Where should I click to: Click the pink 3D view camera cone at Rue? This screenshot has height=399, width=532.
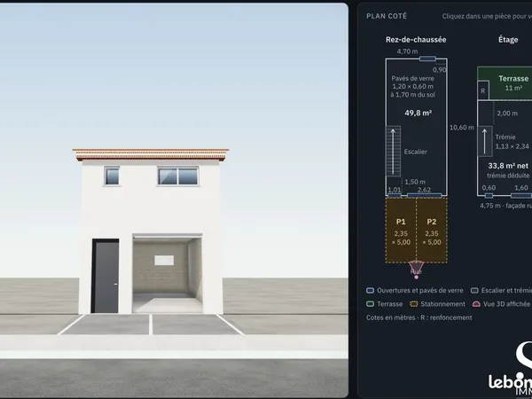pos(416,269)
